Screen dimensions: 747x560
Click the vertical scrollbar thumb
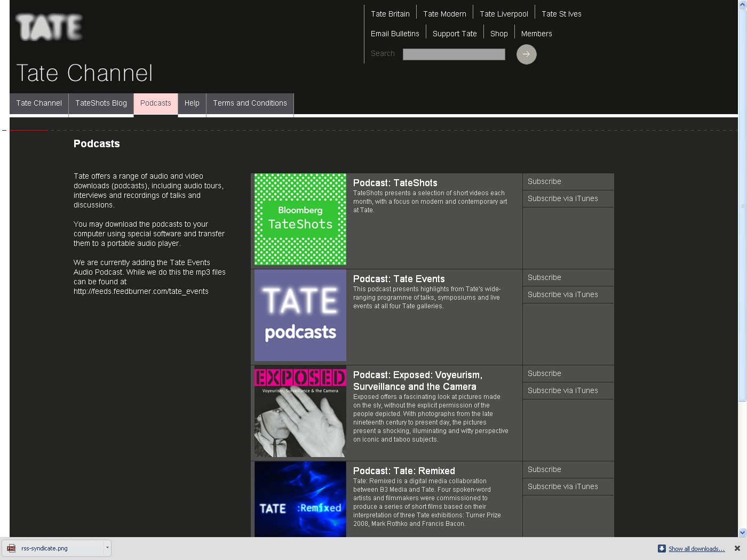point(742,205)
